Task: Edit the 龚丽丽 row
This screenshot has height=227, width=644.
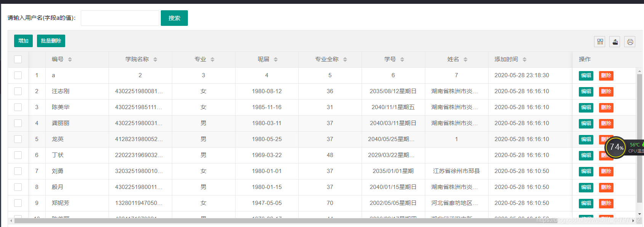Action: pyautogui.click(x=586, y=124)
